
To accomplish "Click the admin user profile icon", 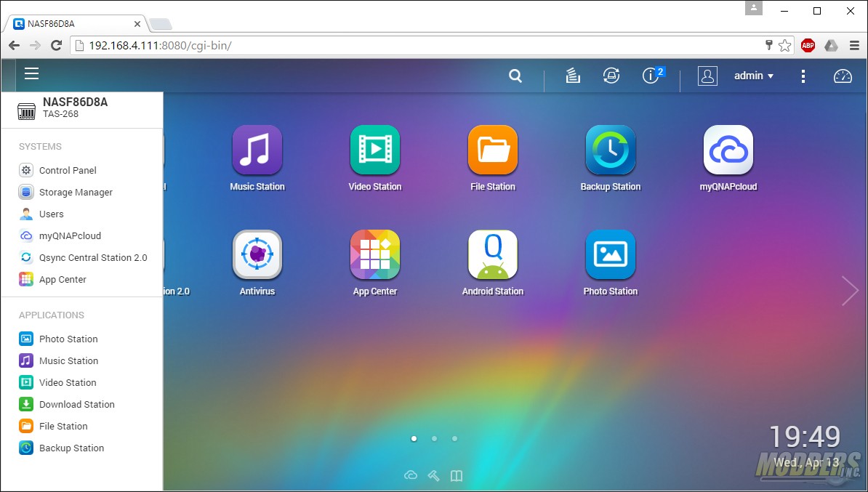I will [x=707, y=76].
